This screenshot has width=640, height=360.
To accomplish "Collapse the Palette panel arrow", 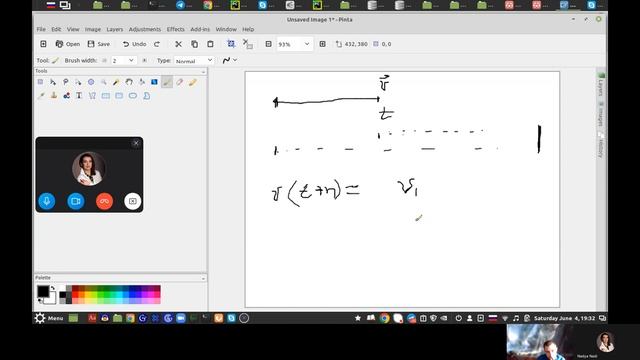I will click(203, 278).
